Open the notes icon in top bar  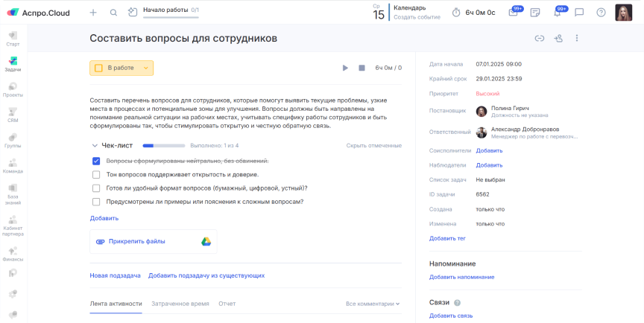click(x=534, y=13)
